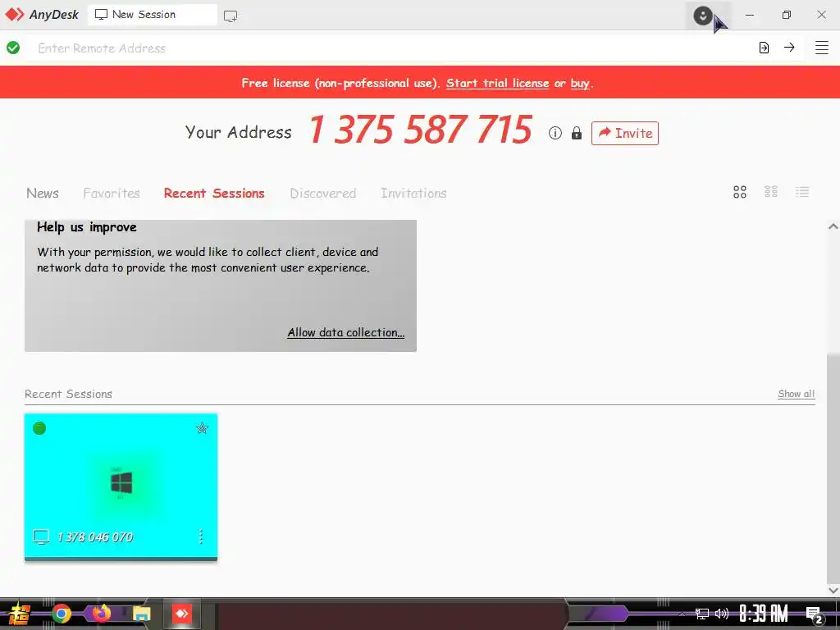Screen dimensions: 840x630
Task: Switch to the Favorites tab
Action: 112,193
